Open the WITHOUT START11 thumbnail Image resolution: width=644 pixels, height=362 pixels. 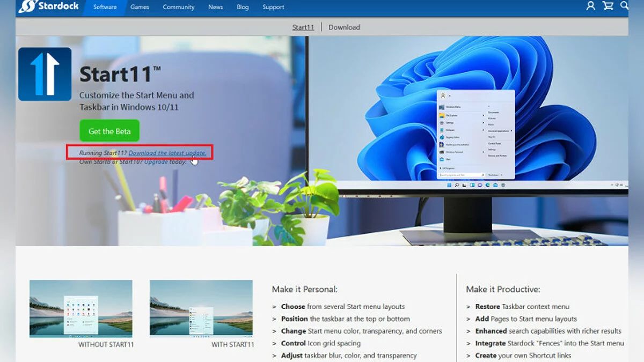(x=81, y=309)
